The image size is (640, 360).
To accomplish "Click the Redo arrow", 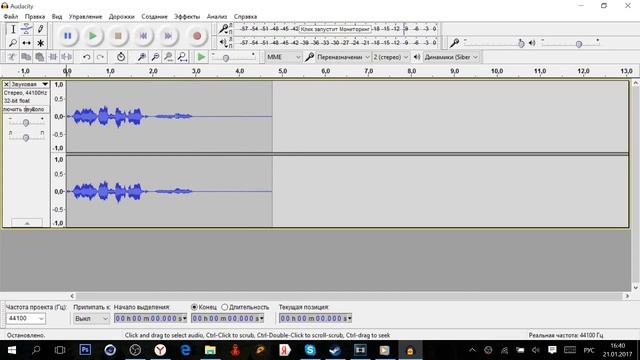I will pyautogui.click(x=100, y=57).
